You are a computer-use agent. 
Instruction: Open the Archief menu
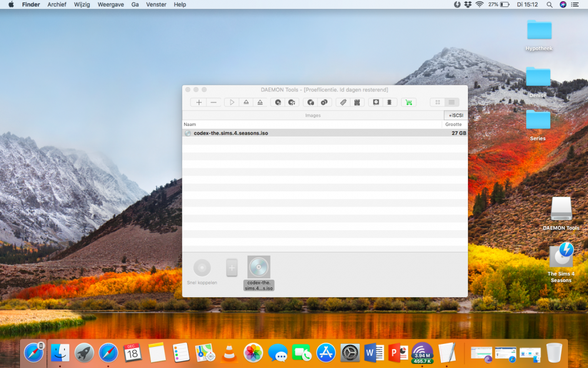(57, 4)
